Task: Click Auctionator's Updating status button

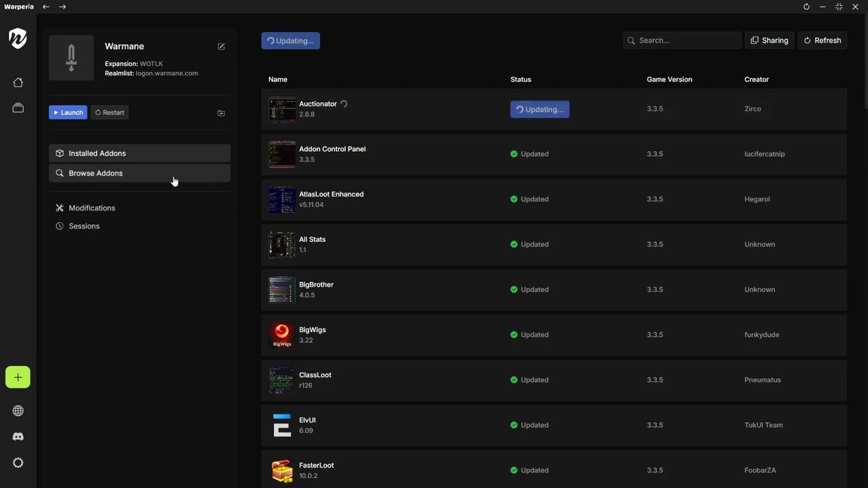Action: tap(540, 109)
